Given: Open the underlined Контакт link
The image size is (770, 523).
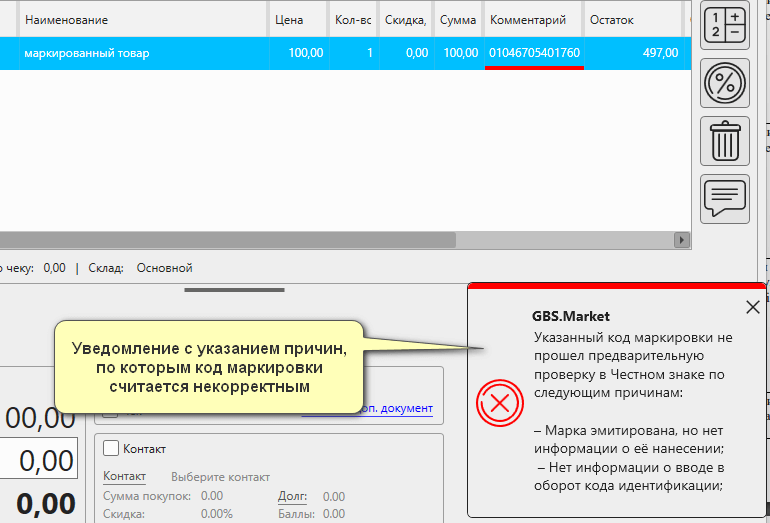Looking at the screenshot, I should tap(124, 477).
